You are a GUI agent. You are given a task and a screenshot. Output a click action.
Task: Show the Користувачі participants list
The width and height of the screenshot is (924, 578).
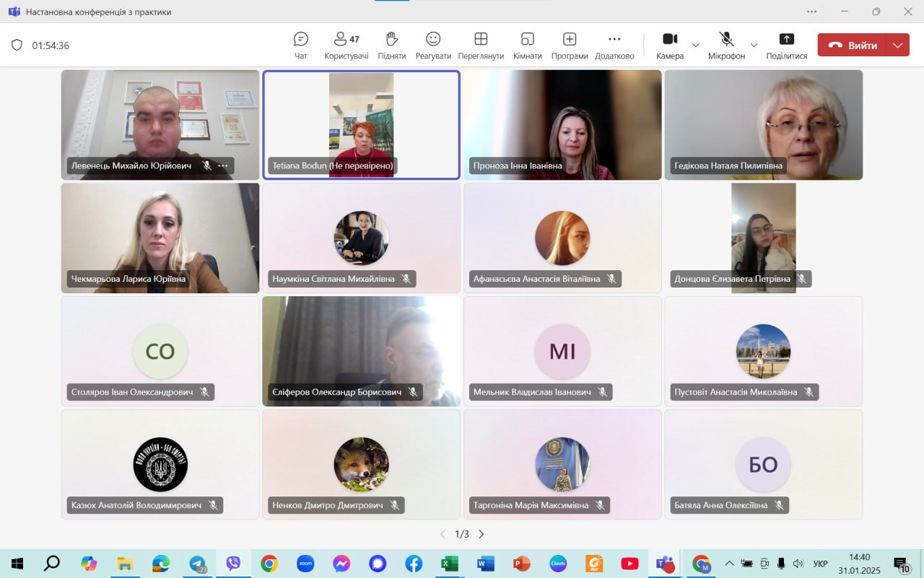346,45
